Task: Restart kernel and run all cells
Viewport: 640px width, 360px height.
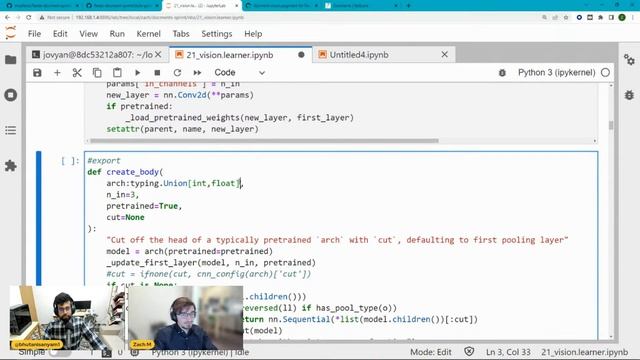Action: (197, 73)
